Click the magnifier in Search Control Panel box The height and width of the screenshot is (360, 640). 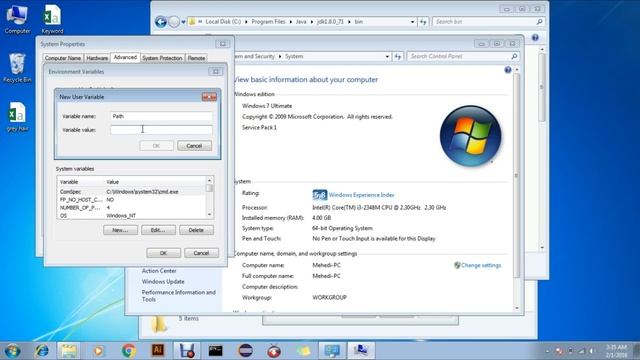(514, 56)
